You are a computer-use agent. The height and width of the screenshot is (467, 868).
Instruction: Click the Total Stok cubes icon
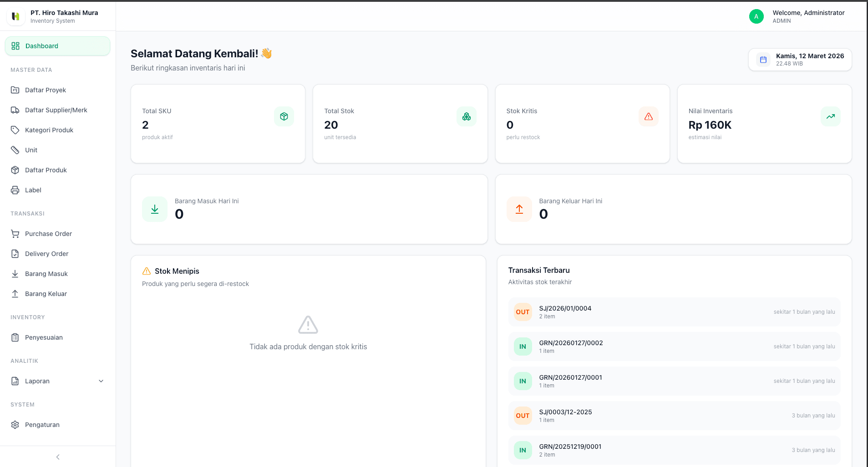tap(466, 116)
